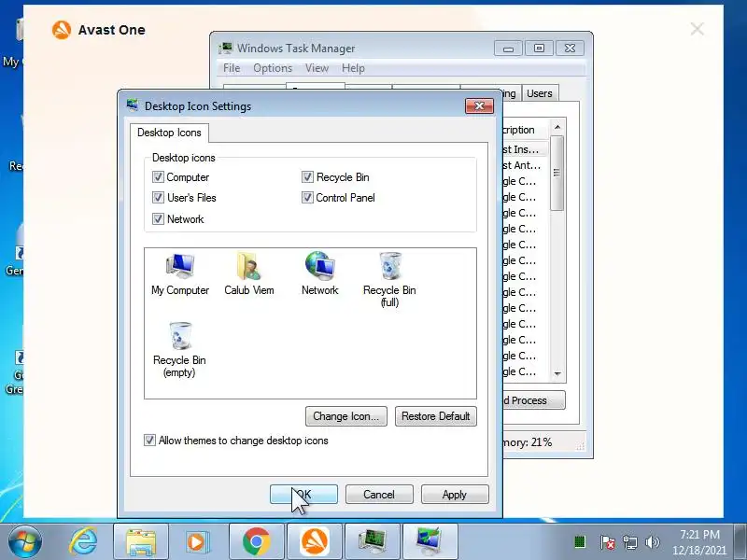
Task: Click the Apply button
Action: click(455, 495)
